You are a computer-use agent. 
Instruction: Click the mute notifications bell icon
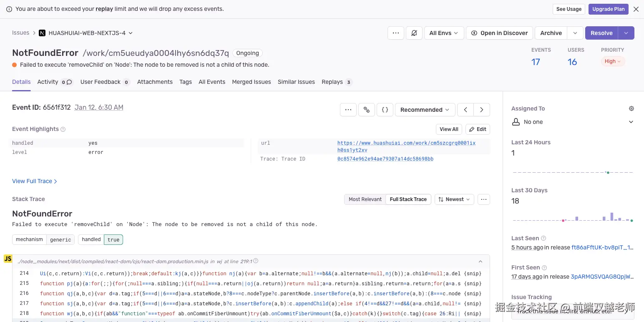414,33
